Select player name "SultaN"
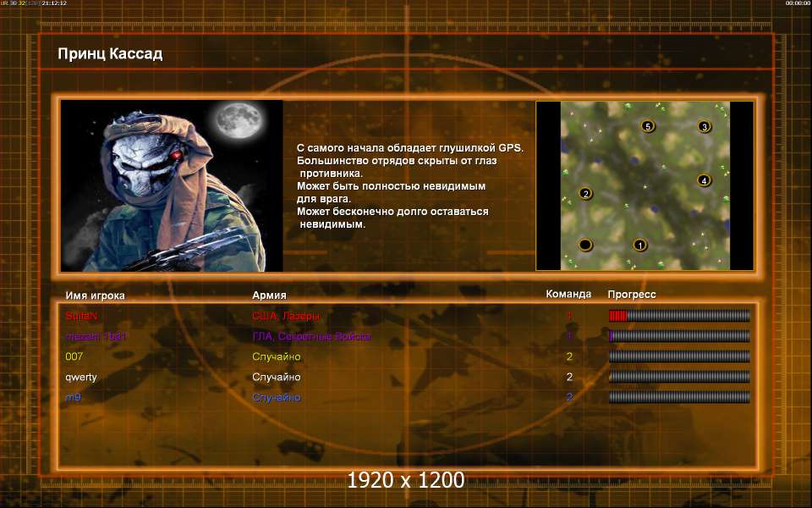The height and width of the screenshot is (508, 812). 81,316
